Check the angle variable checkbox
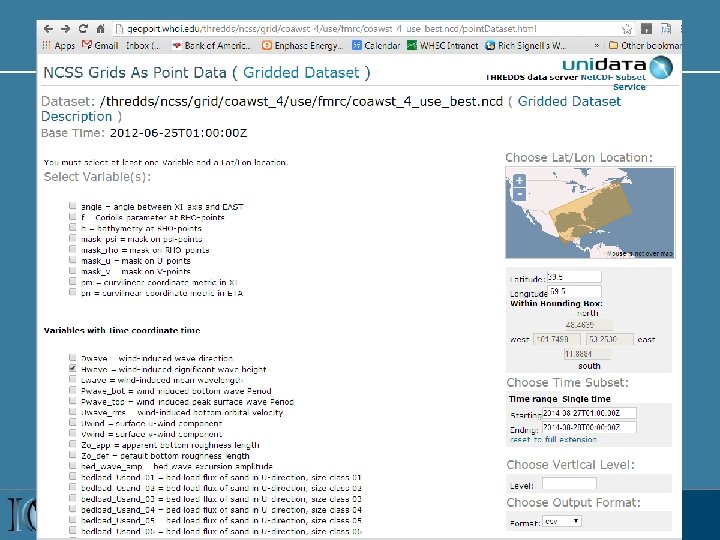 pos(73,205)
